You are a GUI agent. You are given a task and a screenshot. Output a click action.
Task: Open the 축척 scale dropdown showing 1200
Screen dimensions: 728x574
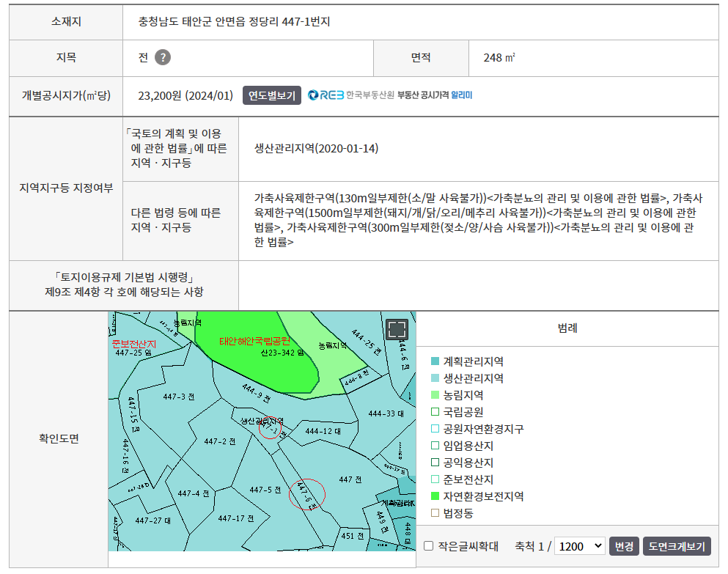579,546
